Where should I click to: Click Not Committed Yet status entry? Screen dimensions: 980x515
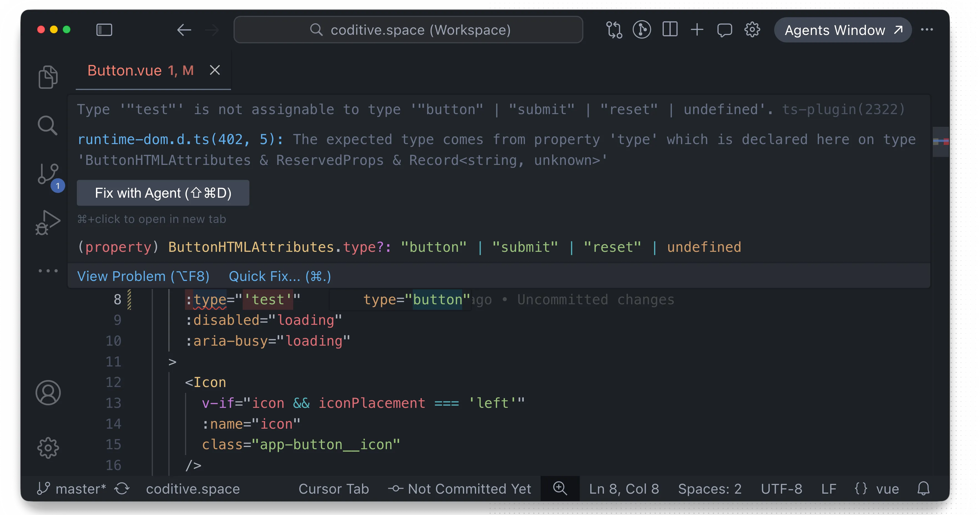click(x=460, y=489)
